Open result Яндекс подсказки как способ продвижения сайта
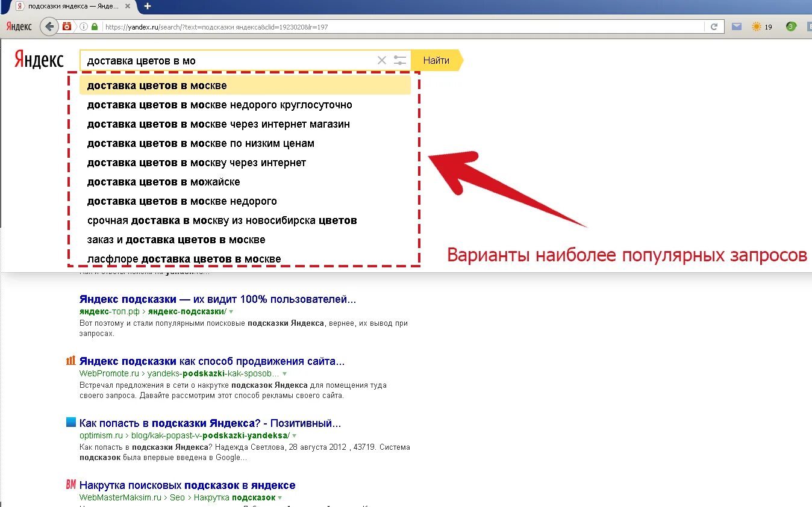Viewport: 812px width, 507px height. pos(212,361)
